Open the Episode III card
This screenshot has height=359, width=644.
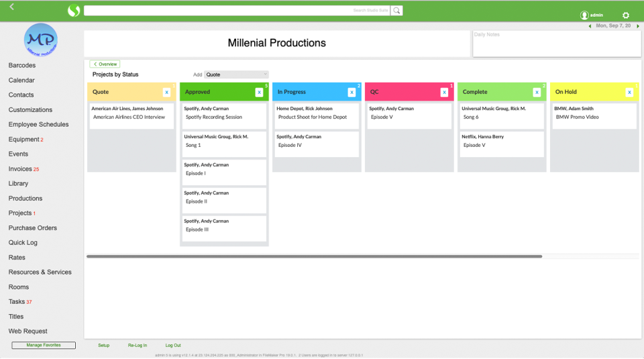pyautogui.click(x=224, y=229)
